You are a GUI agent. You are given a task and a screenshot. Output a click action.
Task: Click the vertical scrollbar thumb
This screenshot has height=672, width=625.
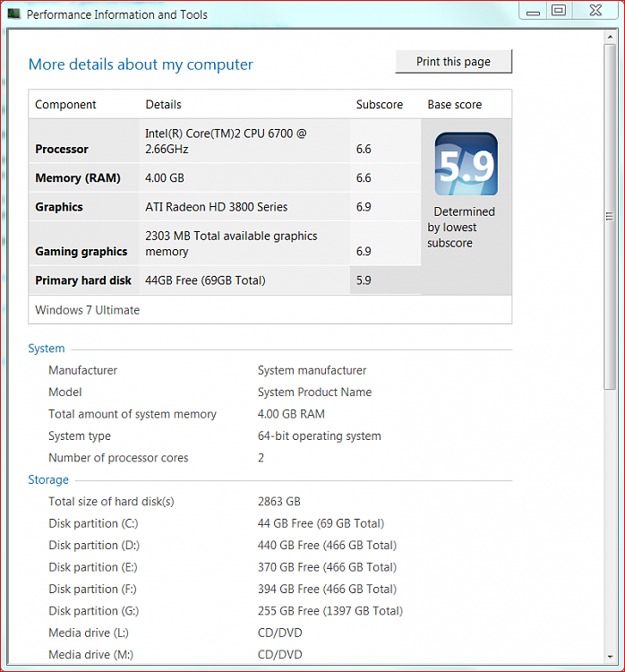pyautogui.click(x=610, y=217)
